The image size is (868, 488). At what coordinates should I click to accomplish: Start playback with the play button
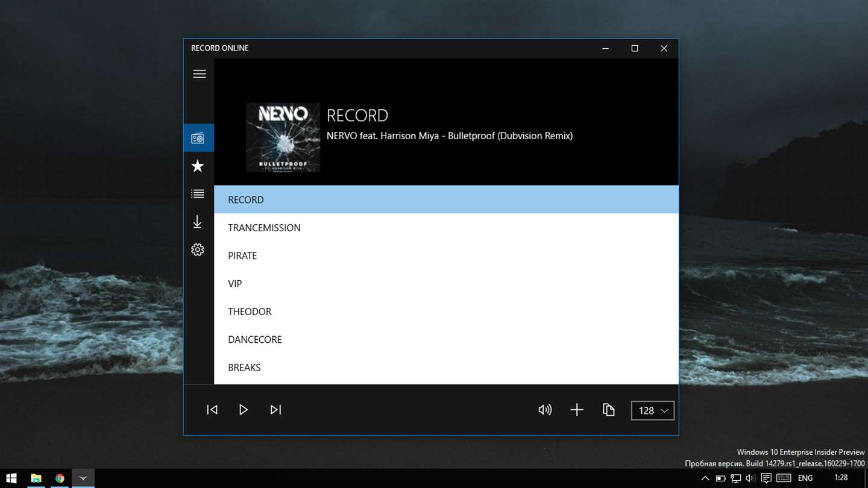tap(244, 410)
